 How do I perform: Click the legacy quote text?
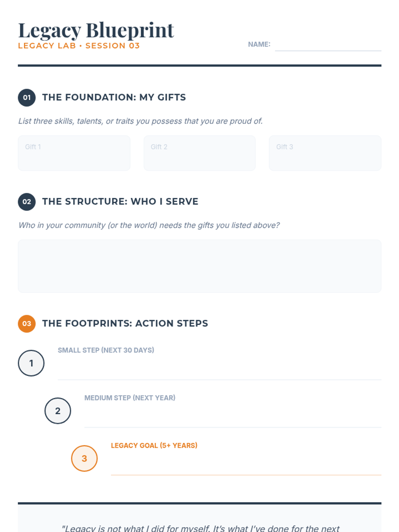[x=200, y=528]
